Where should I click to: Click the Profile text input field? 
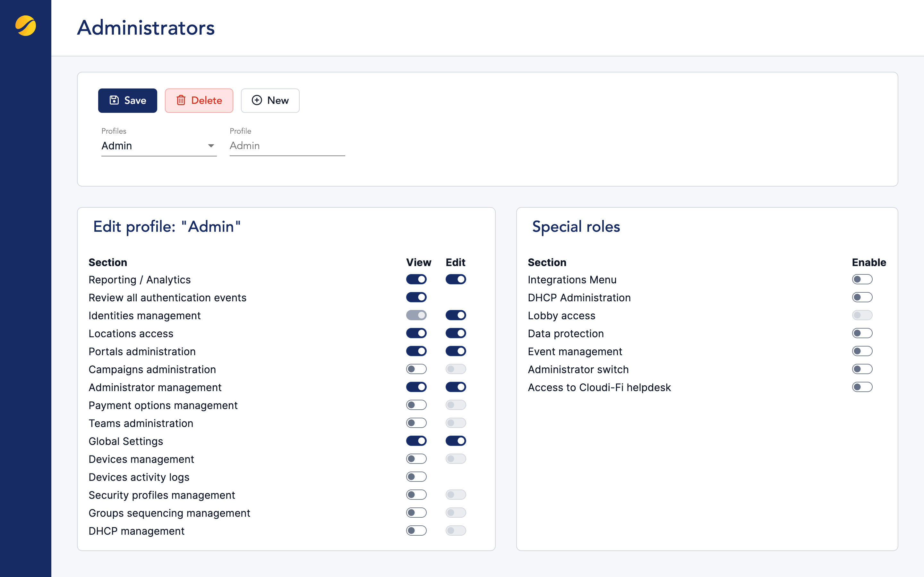point(287,146)
